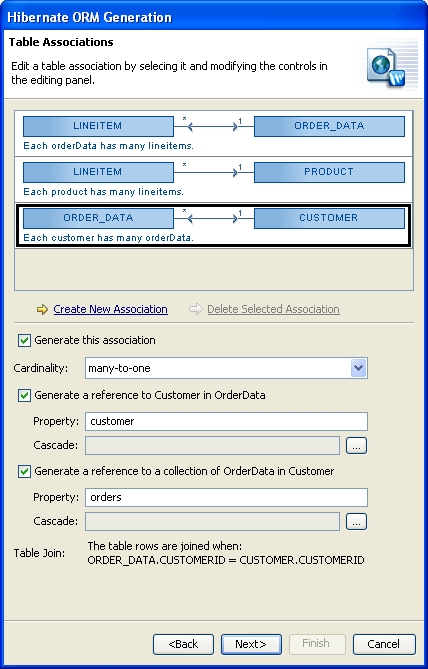Click the gray arrow icon beside Delete Selected Association
The image size is (428, 669).
[x=195, y=309]
